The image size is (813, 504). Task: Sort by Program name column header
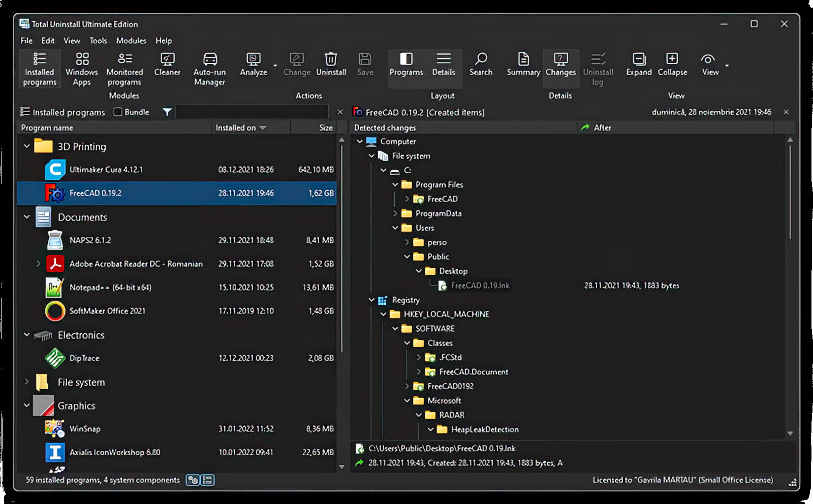coord(115,128)
